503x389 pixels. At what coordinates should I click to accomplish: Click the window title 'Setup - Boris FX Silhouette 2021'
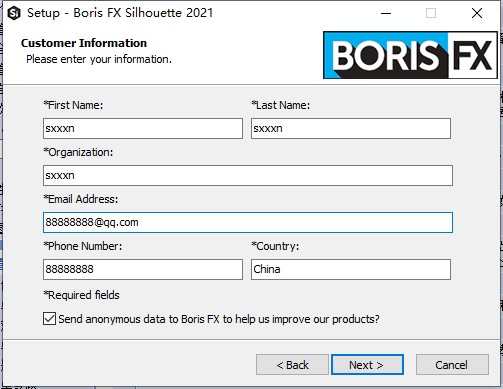(x=120, y=13)
